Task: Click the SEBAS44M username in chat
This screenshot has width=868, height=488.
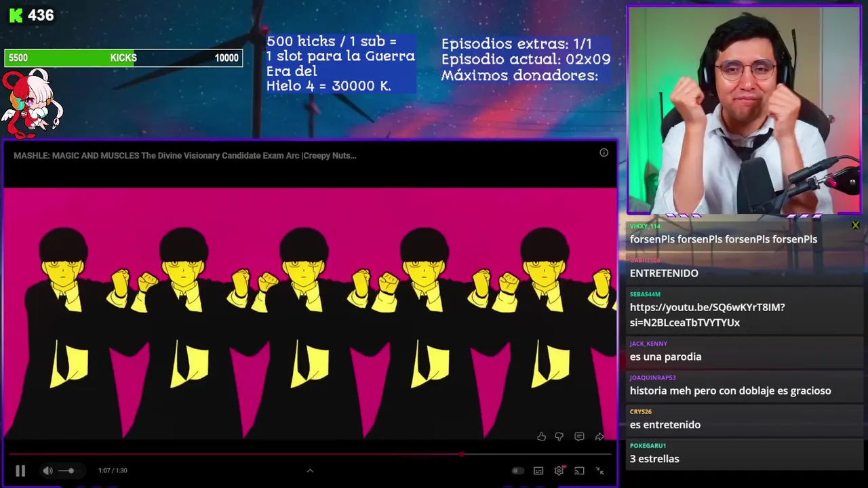Action: [x=645, y=294]
